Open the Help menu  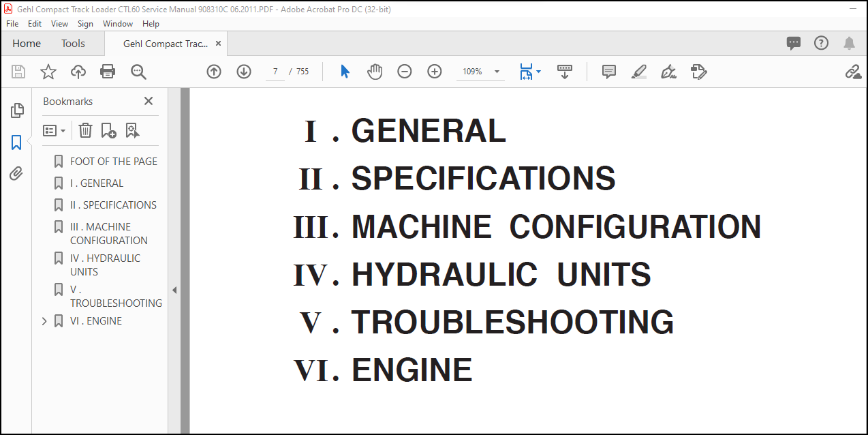tap(151, 23)
